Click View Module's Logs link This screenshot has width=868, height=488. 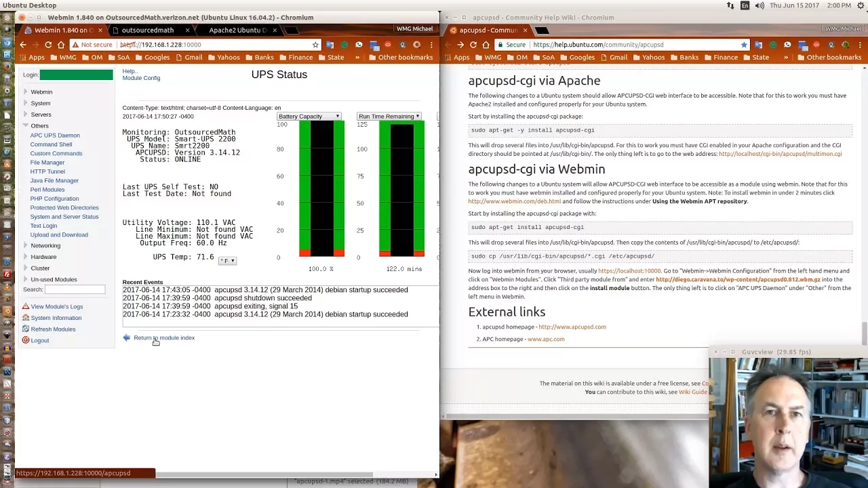click(56, 306)
